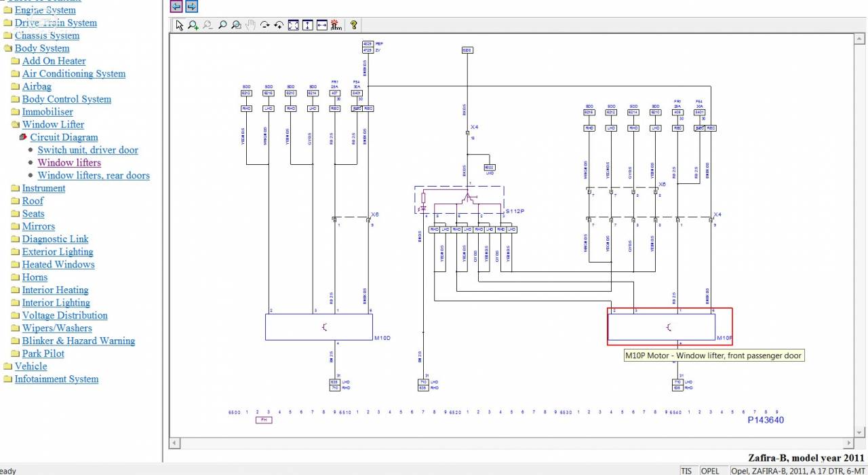Open the Interior Lighting section

(x=56, y=303)
